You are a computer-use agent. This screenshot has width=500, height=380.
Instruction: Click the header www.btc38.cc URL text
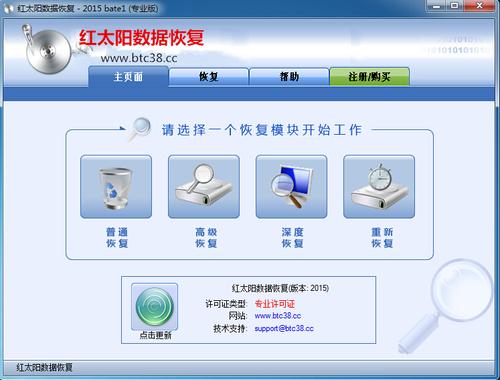point(139,58)
